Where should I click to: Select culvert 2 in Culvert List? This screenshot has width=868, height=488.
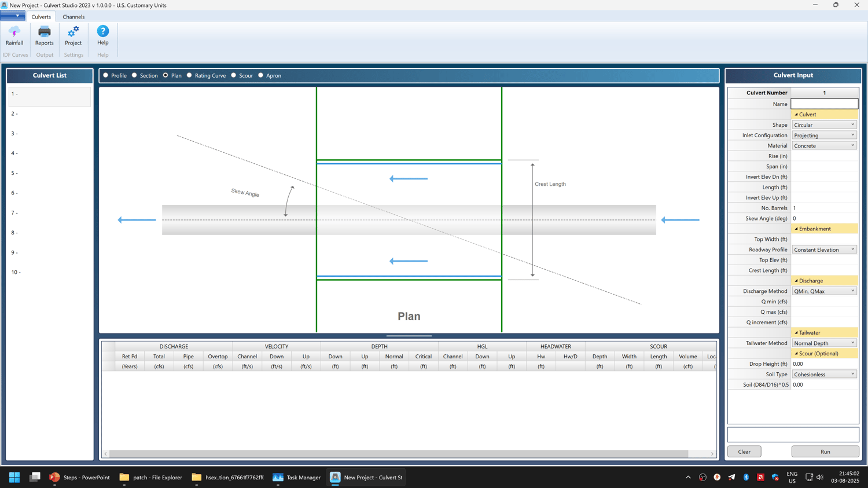tap(50, 114)
